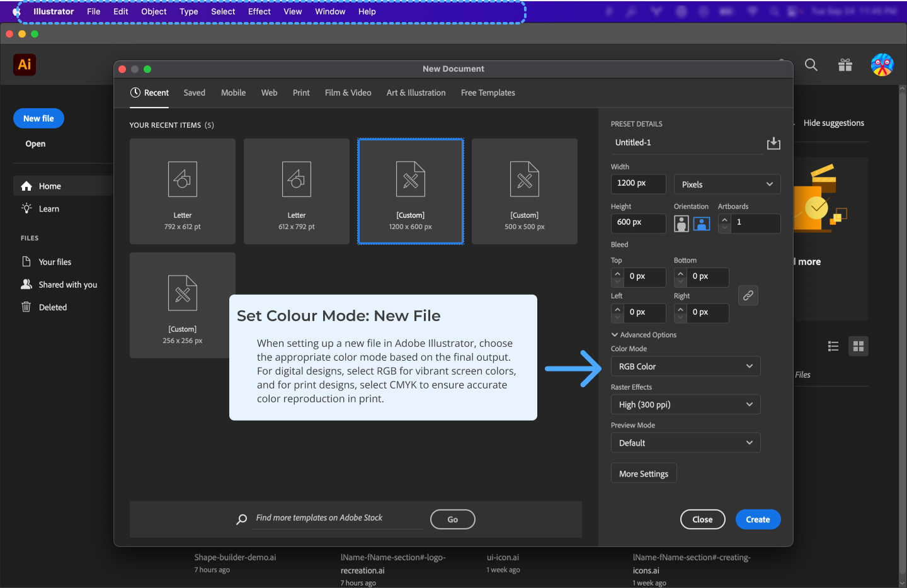The width and height of the screenshot is (907, 588).
Task: Click the Illustrator Ai logo
Action: pos(25,65)
